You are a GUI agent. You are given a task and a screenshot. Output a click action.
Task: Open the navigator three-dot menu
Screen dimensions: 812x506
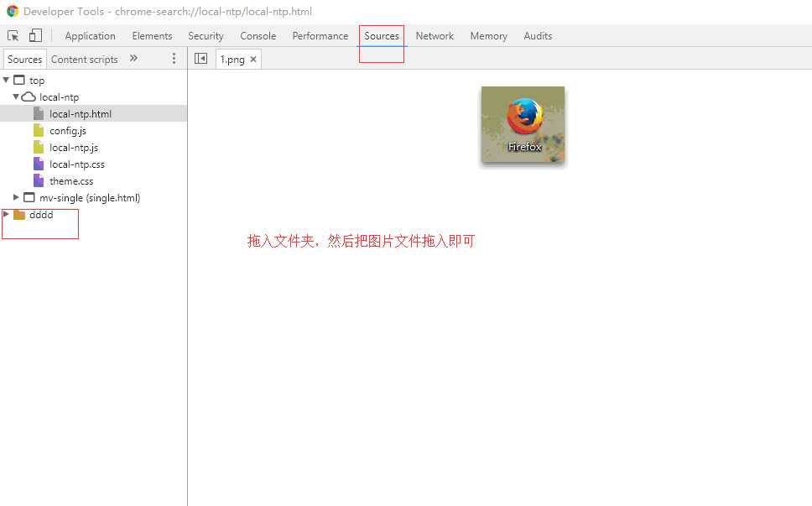(x=174, y=59)
